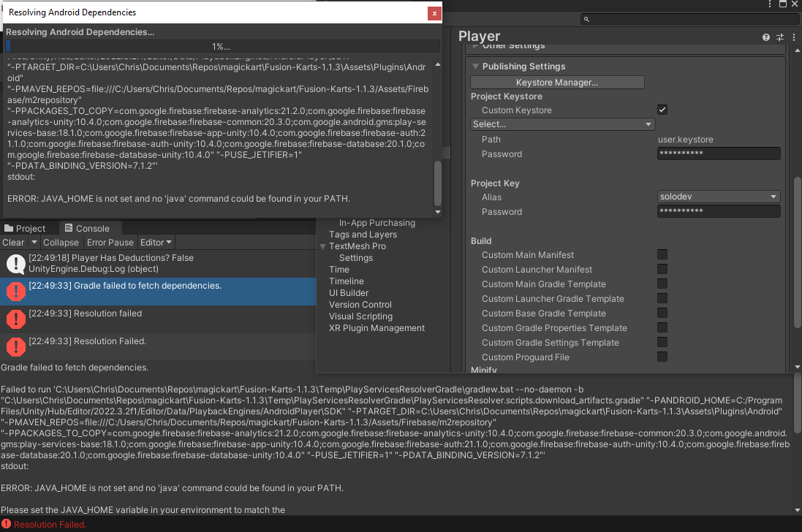Open the Player presets slider icon

(x=780, y=37)
